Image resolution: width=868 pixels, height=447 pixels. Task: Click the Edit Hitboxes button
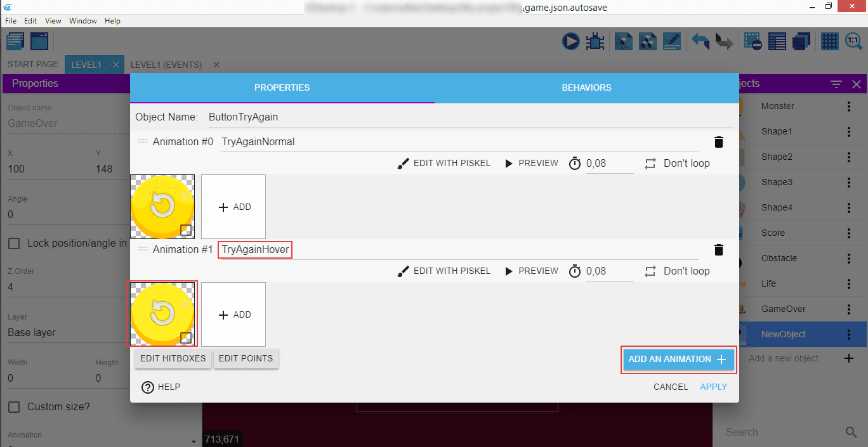[x=173, y=358]
